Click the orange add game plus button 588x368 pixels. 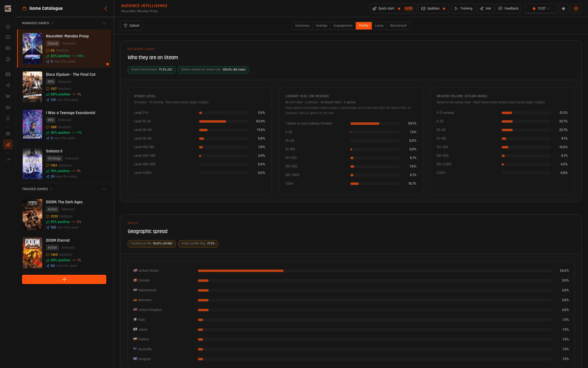64,279
